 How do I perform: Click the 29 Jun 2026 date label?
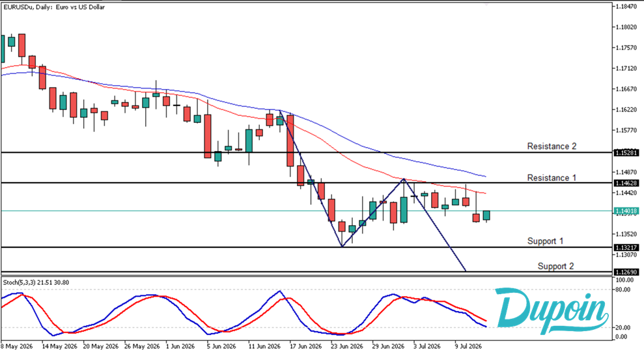click(x=388, y=346)
